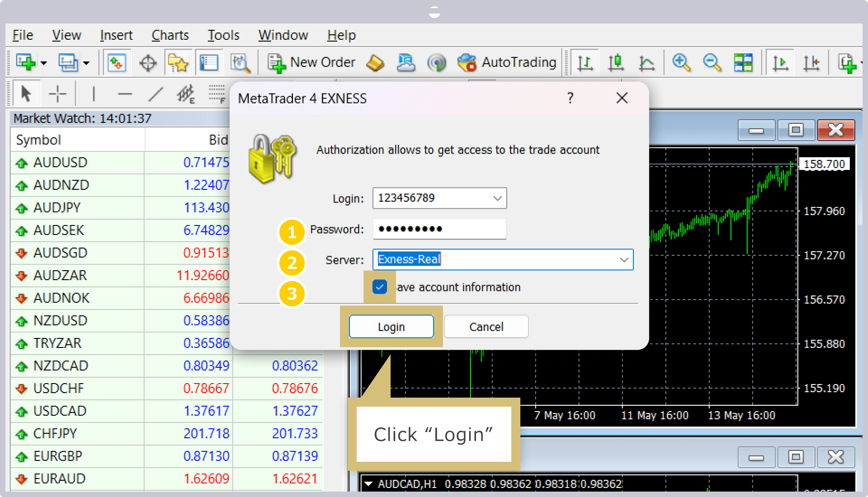
Task: Minimize the lower AUDCAD chart window
Action: [x=756, y=457]
